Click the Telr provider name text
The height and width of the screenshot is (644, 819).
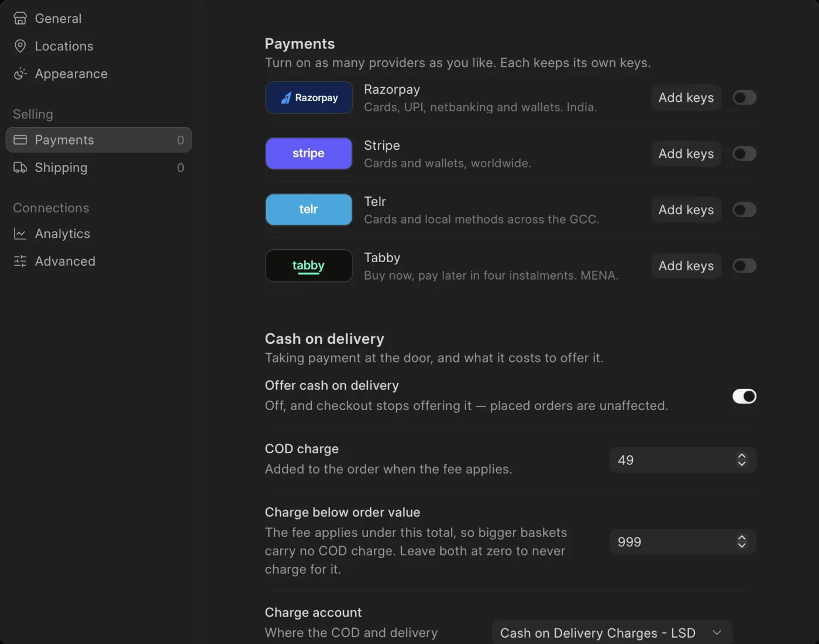375,202
